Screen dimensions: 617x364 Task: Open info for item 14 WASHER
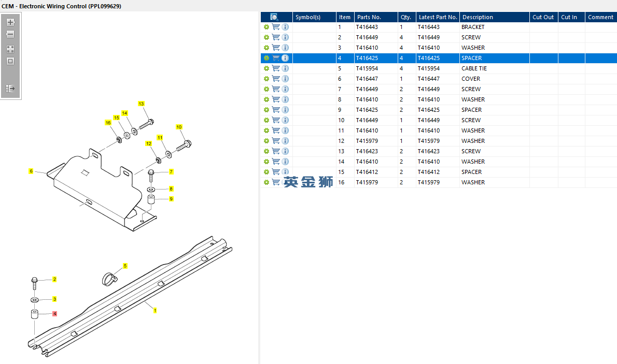285,162
